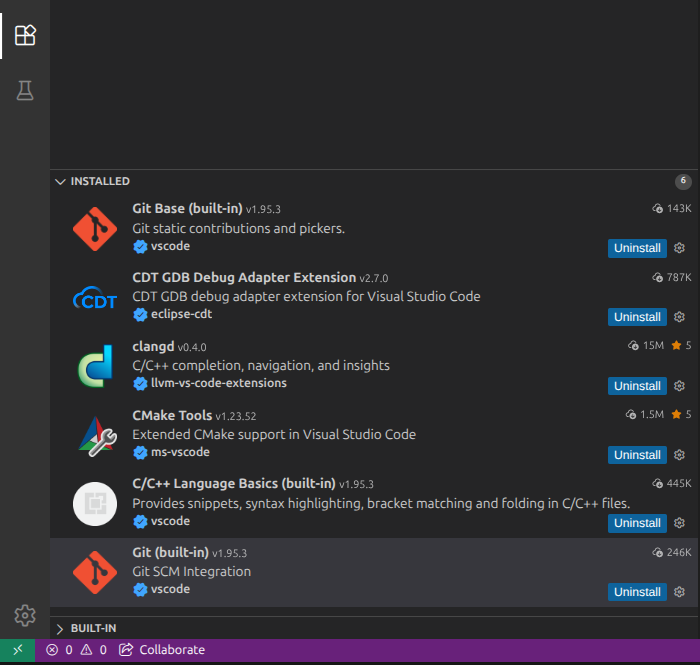Click the warnings triangle in status bar

point(86,650)
